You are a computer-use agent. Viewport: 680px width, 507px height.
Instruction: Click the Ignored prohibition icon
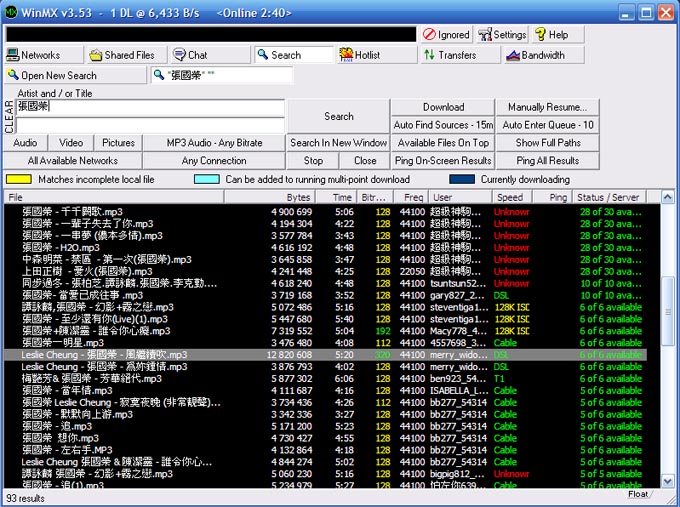[429, 34]
